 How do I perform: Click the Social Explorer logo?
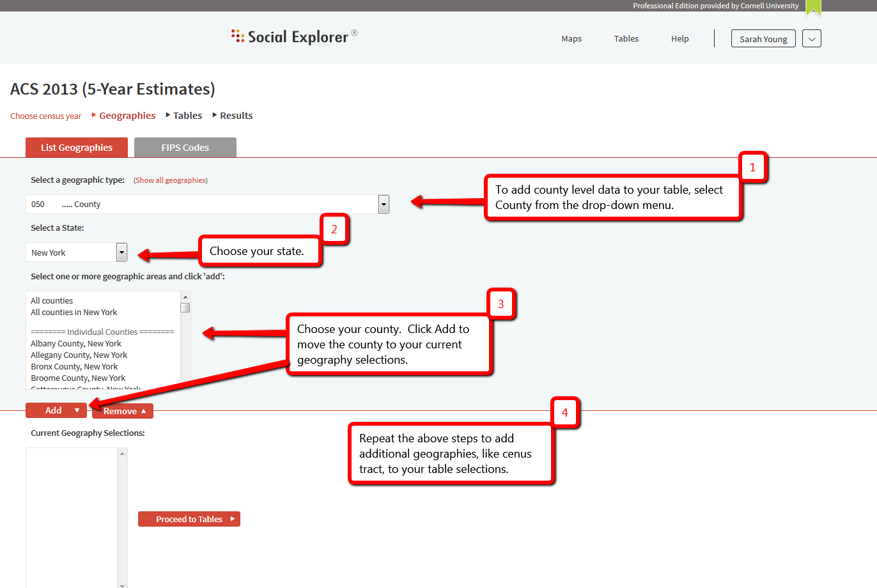(x=294, y=37)
